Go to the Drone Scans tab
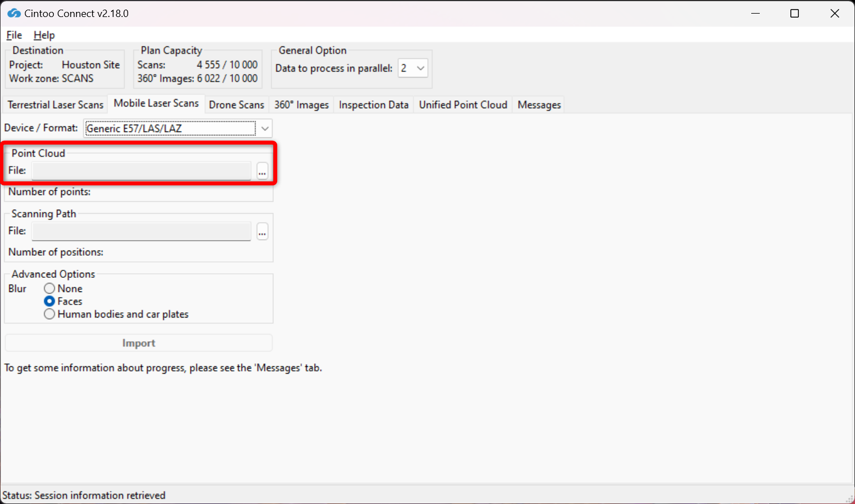The width and height of the screenshot is (855, 504). (x=236, y=105)
